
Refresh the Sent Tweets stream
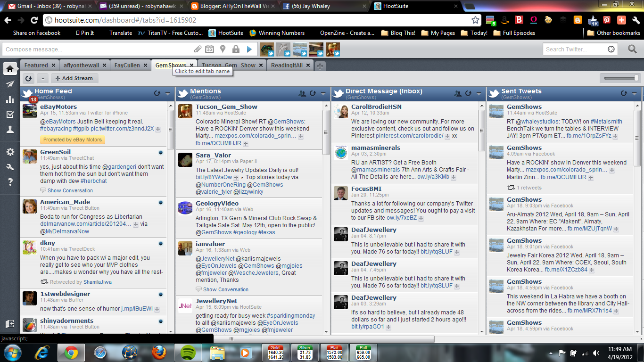click(624, 93)
